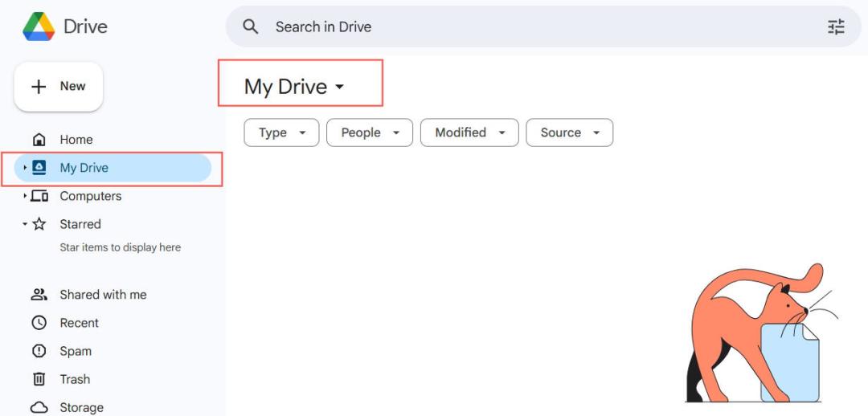868x416 pixels.
Task: Expand the Computers tree arrow
Action: tap(24, 196)
